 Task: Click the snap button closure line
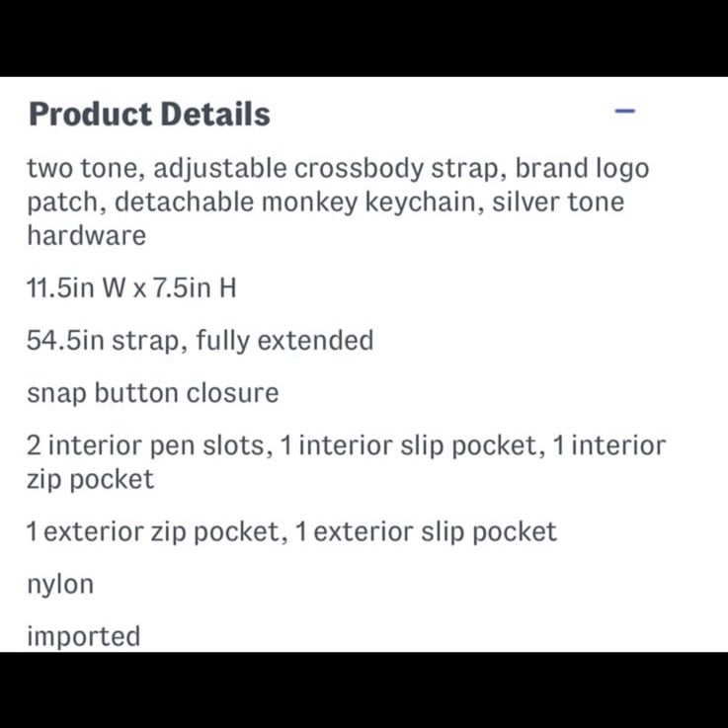click(x=153, y=394)
